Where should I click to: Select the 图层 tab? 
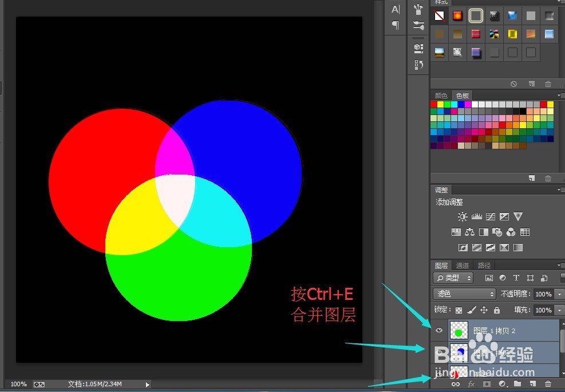click(441, 266)
